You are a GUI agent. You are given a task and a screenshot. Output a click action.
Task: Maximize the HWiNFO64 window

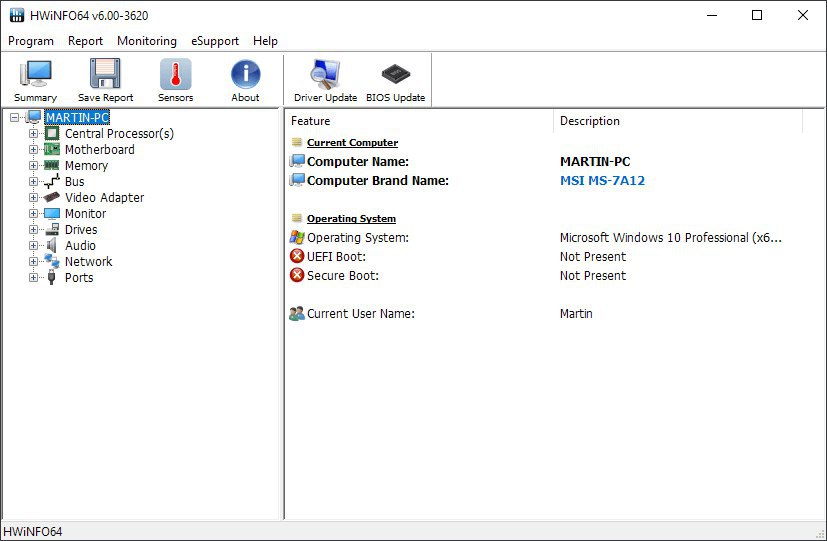tap(757, 15)
